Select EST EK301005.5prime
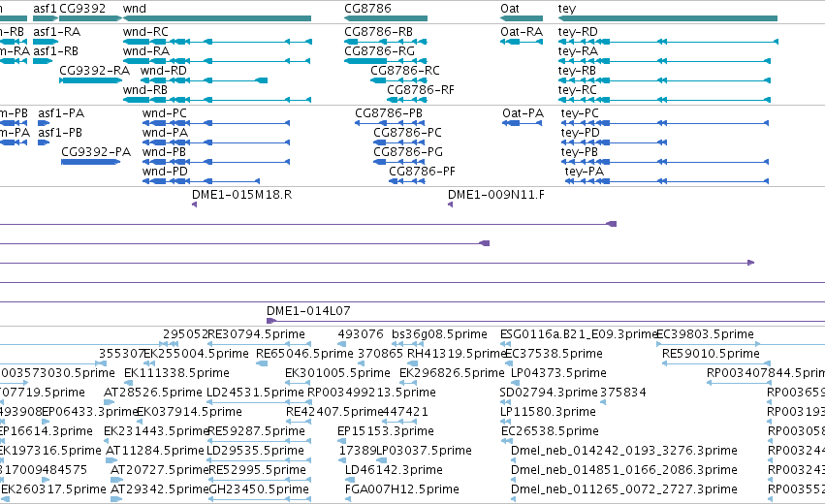The height and width of the screenshot is (504, 825). [337, 373]
